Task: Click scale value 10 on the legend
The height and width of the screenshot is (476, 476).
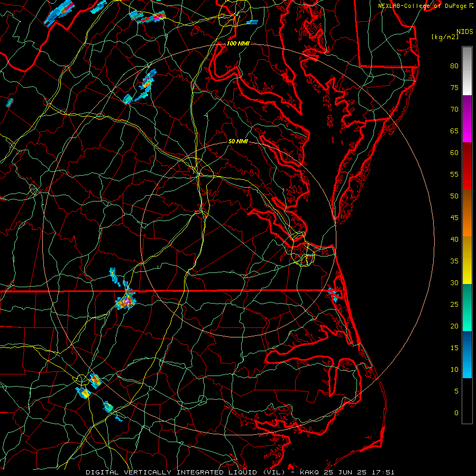Action: 454,370
